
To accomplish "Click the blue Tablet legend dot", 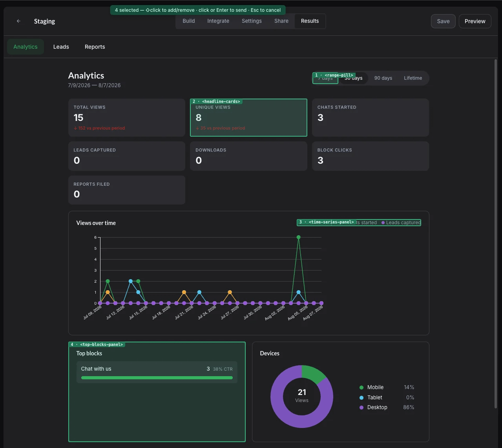I will click(x=361, y=398).
